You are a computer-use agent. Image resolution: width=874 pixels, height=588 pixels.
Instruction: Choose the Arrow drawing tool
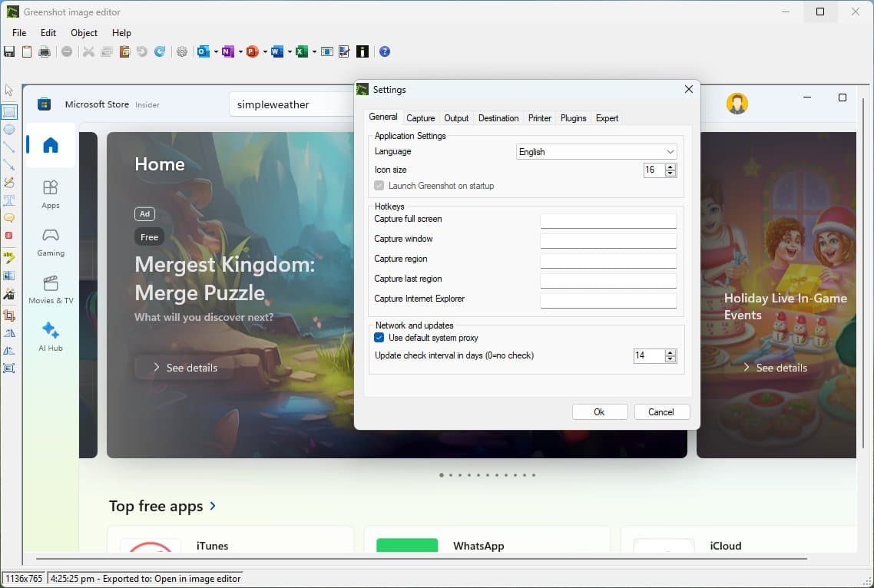(x=10, y=164)
